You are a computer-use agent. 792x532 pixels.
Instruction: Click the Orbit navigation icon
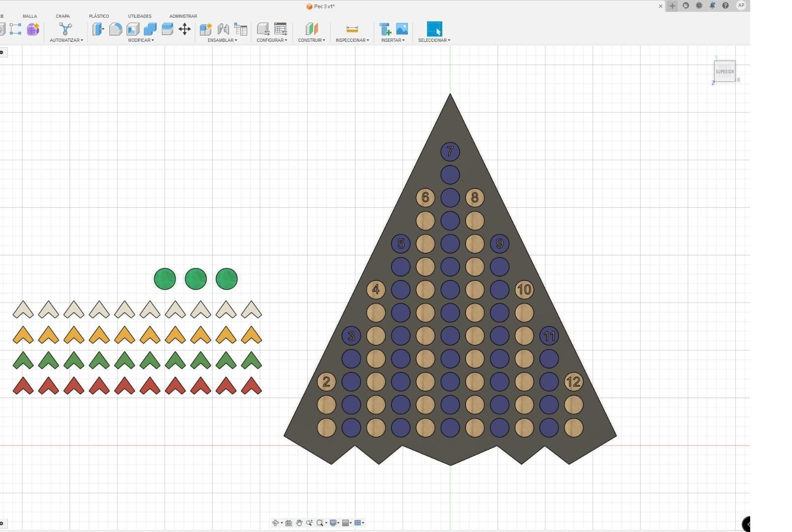[275, 523]
